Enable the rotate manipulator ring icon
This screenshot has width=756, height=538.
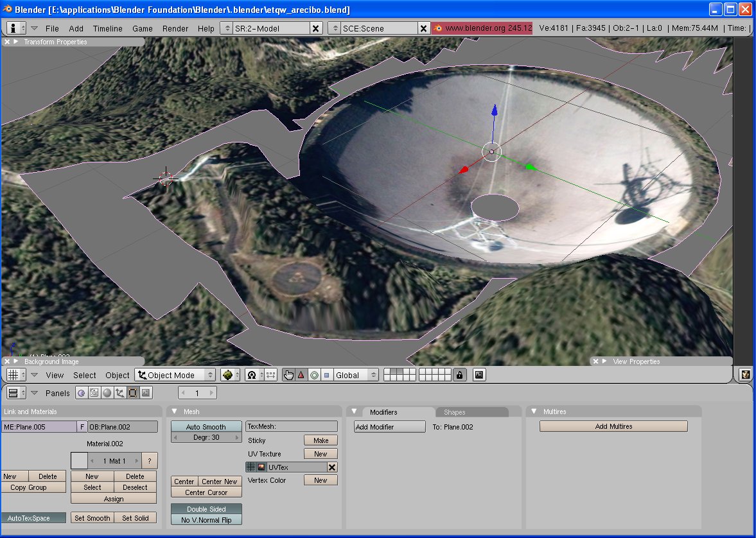pyautogui.click(x=314, y=375)
